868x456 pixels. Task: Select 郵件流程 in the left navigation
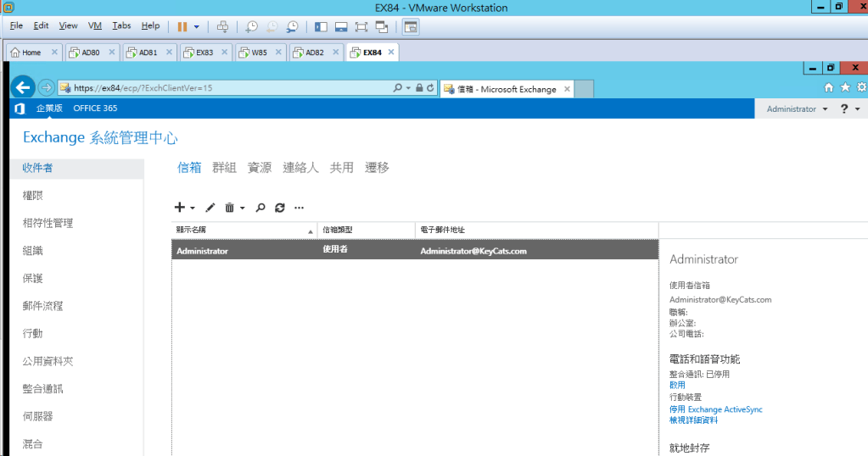tap(42, 306)
